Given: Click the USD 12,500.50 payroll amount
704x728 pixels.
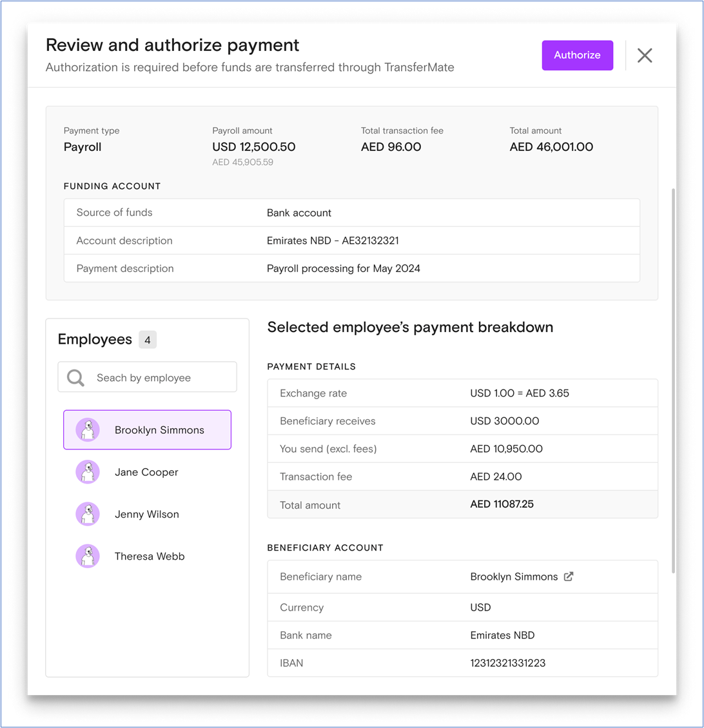Looking at the screenshot, I should point(253,147).
